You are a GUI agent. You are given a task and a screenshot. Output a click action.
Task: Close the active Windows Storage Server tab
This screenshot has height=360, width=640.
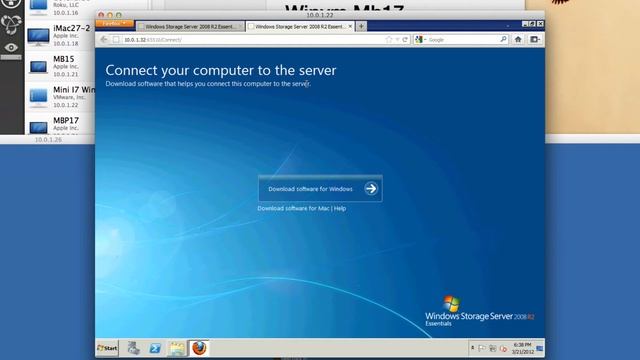[x=350, y=26]
